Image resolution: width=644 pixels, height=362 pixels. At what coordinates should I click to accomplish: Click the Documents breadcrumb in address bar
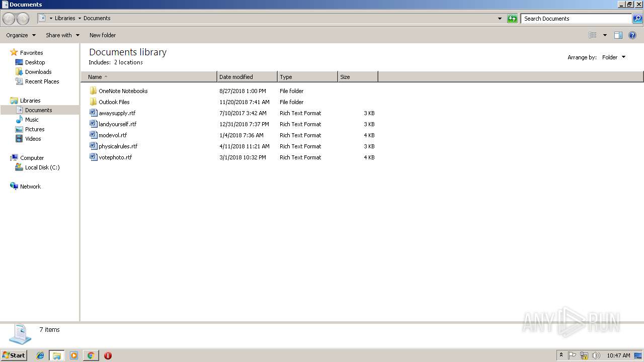coord(97,18)
